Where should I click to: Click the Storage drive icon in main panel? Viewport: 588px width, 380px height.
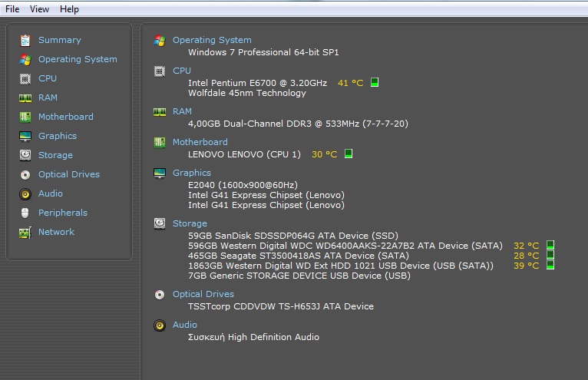[160, 223]
